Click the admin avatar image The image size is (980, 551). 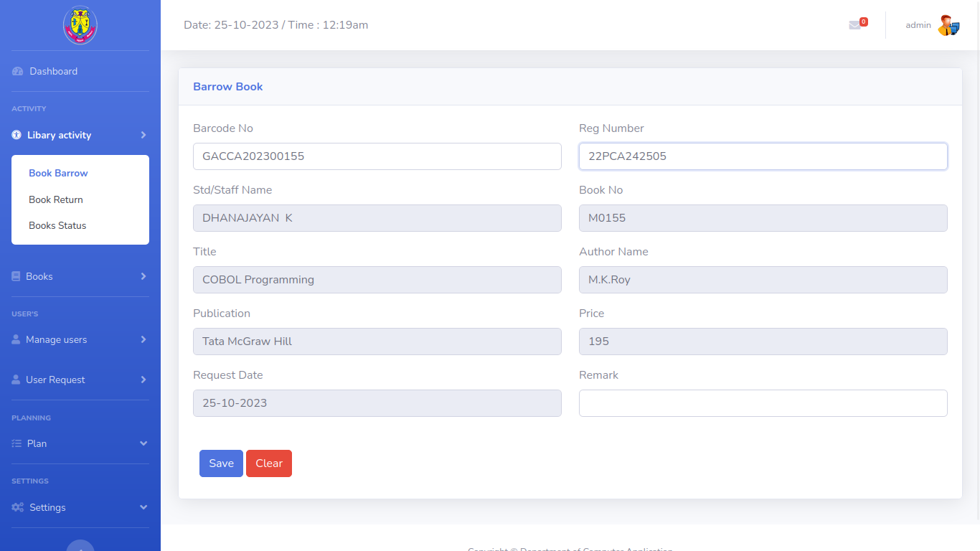point(948,25)
